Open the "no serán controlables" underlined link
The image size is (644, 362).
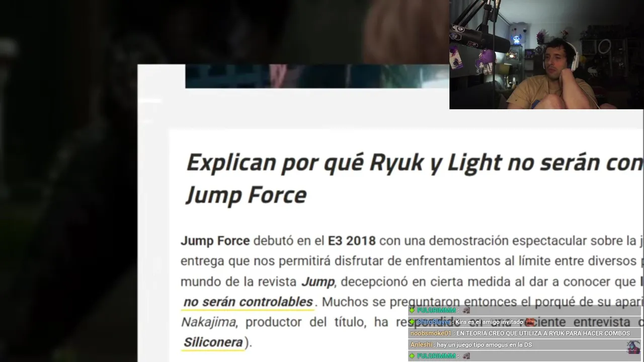[248, 302]
